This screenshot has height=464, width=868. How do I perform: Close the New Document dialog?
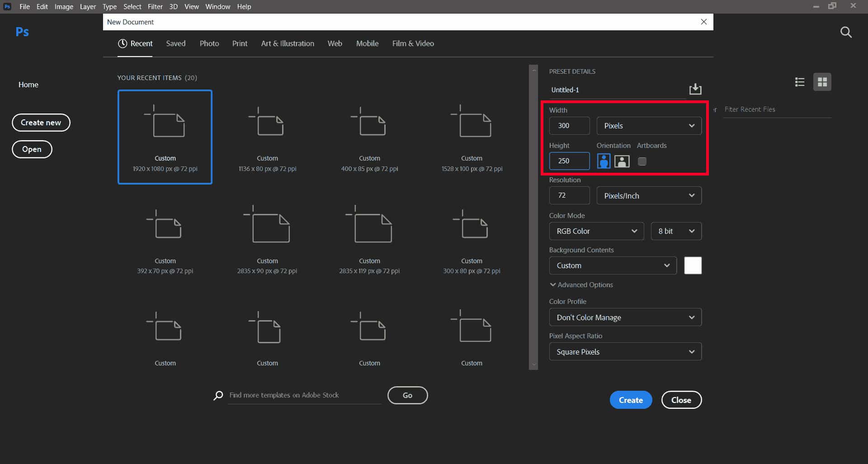point(703,22)
